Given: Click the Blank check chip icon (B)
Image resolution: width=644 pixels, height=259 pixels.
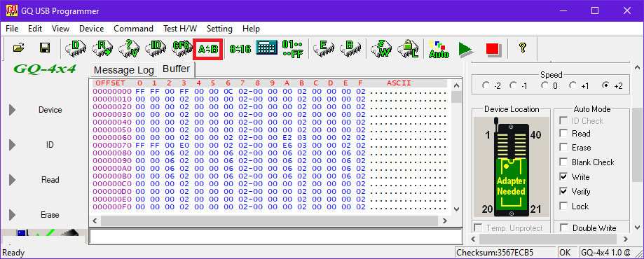Looking at the screenshot, I should click(350, 48).
